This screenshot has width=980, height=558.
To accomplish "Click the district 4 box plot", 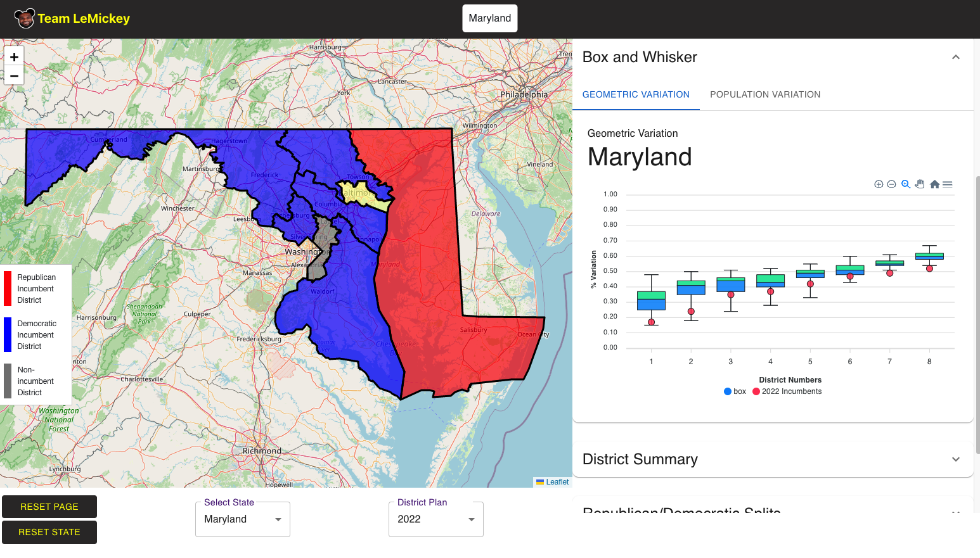I will 771,281.
